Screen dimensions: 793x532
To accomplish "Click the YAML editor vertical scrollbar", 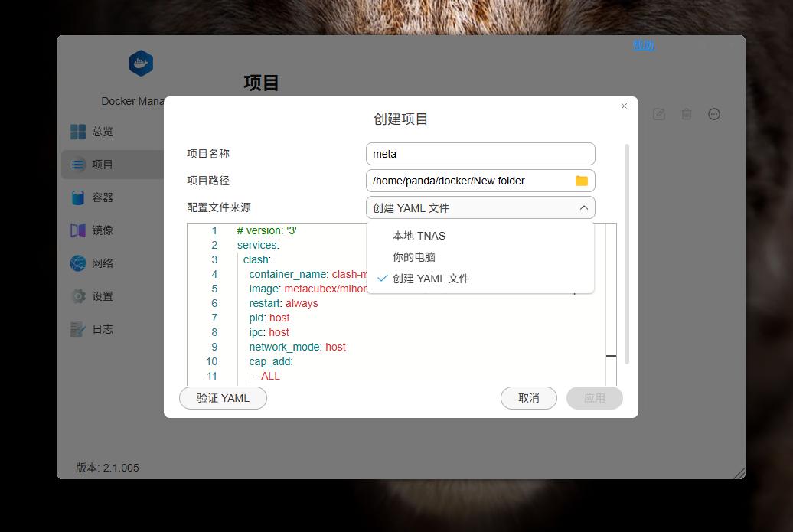I will coord(611,355).
